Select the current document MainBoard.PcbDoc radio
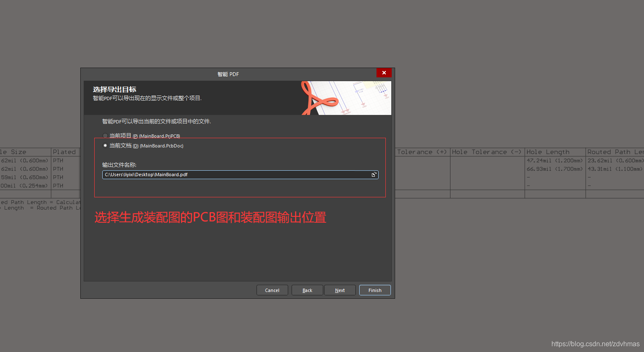 pyautogui.click(x=105, y=145)
